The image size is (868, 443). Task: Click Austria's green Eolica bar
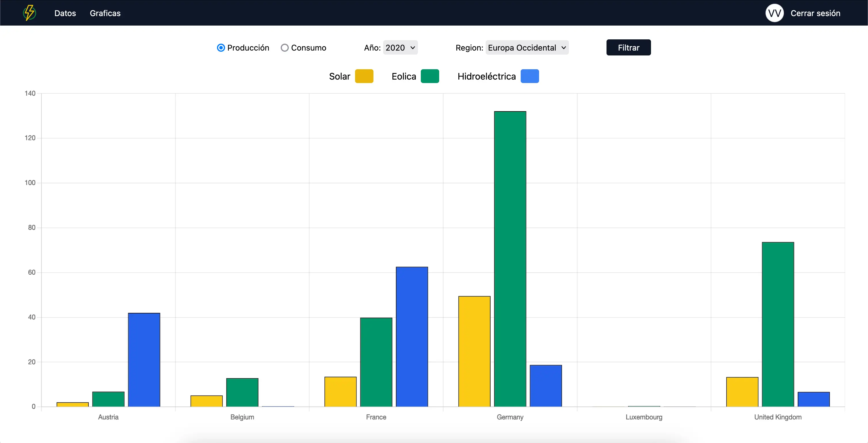pyautogui.click(x=108, y=399)
